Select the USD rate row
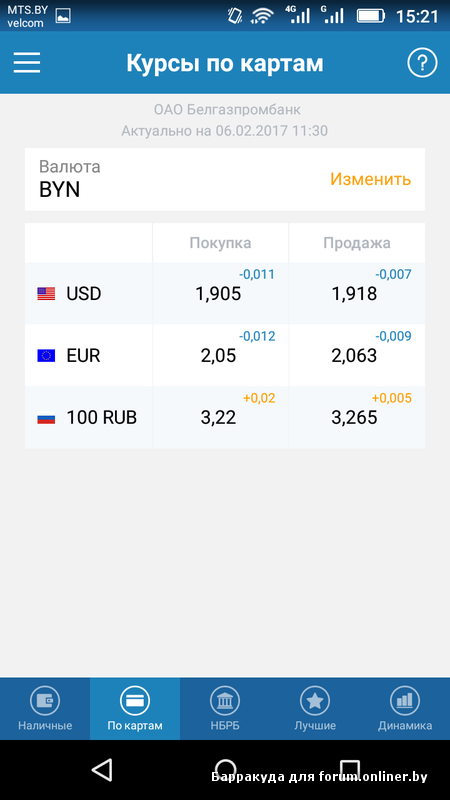450x800 pixels. tap(225, 293)
